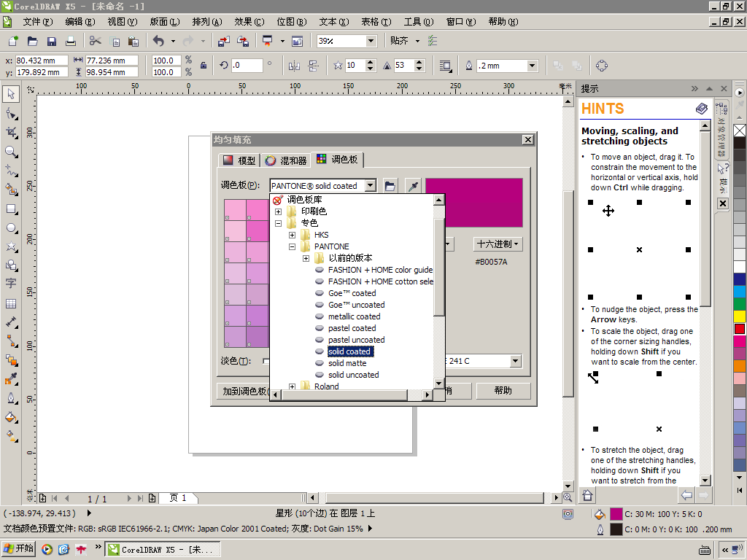747x560 pixels.
Task: Click the Print icon
Action: [71, 41]
